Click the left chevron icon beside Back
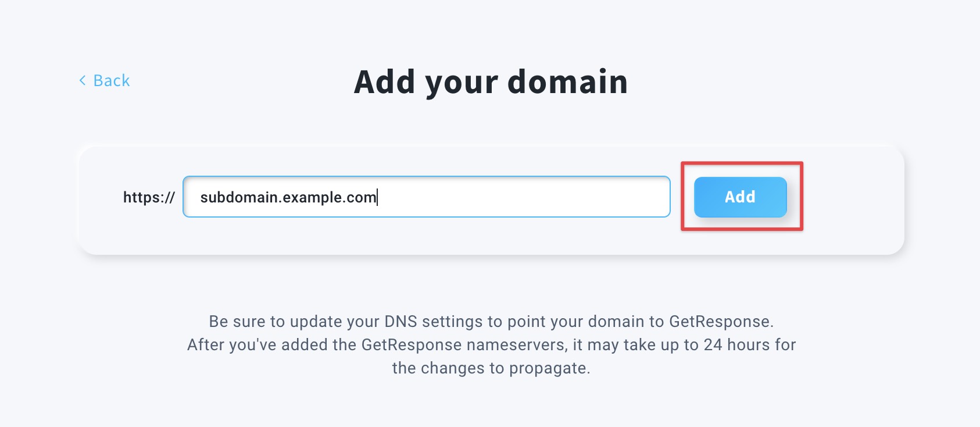The width and height of the screenshot is (980, 427). coord(83,80)
